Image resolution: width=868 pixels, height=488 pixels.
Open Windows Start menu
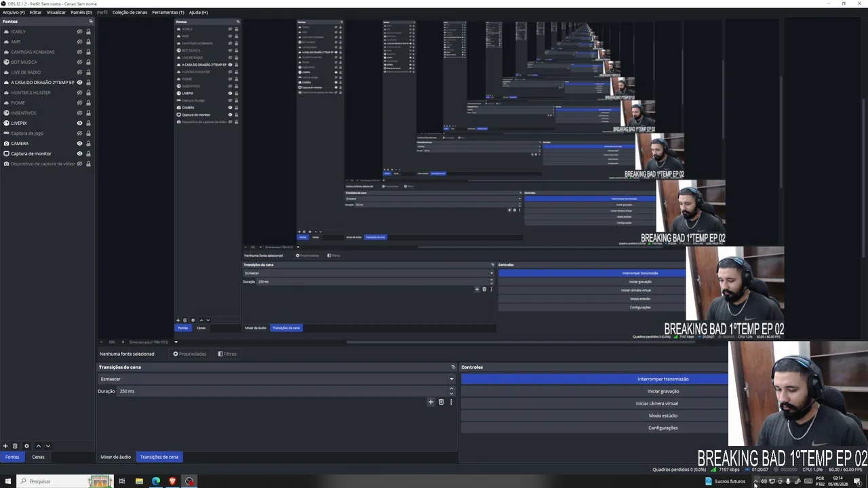pos(8,481)
